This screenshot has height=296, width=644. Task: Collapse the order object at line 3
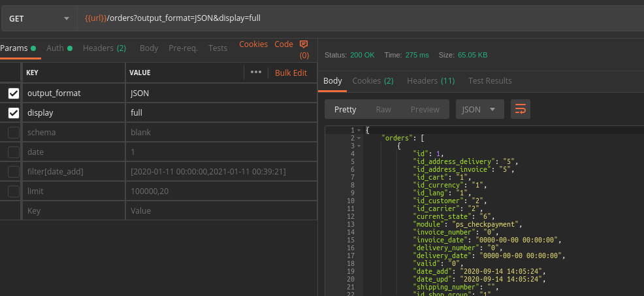click(x=359, y=146)
